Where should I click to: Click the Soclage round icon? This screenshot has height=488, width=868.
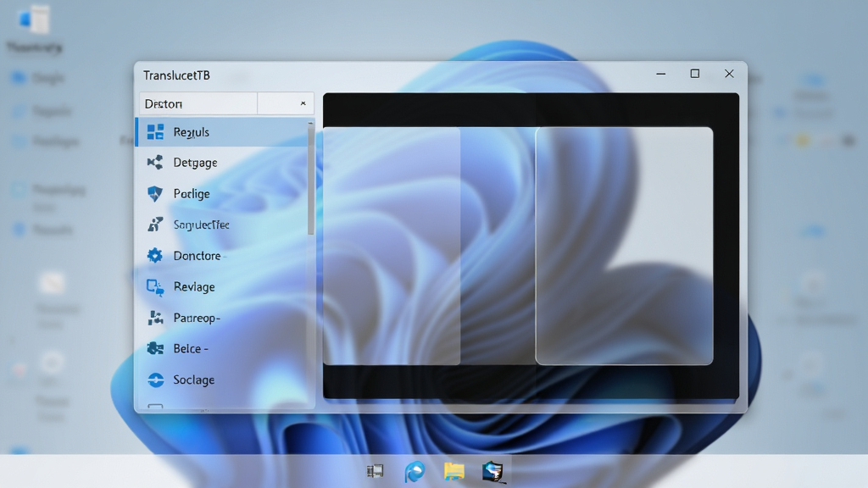[x=156, y=380]
